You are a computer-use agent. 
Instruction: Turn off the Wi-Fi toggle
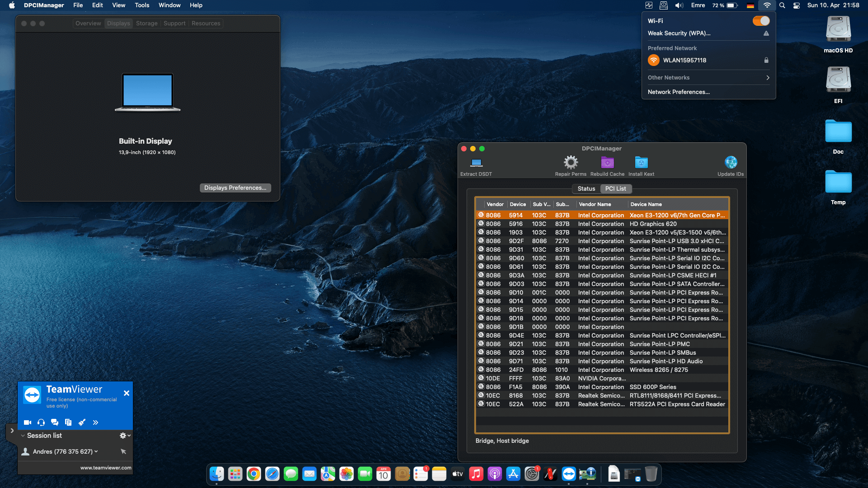[761, 20]
